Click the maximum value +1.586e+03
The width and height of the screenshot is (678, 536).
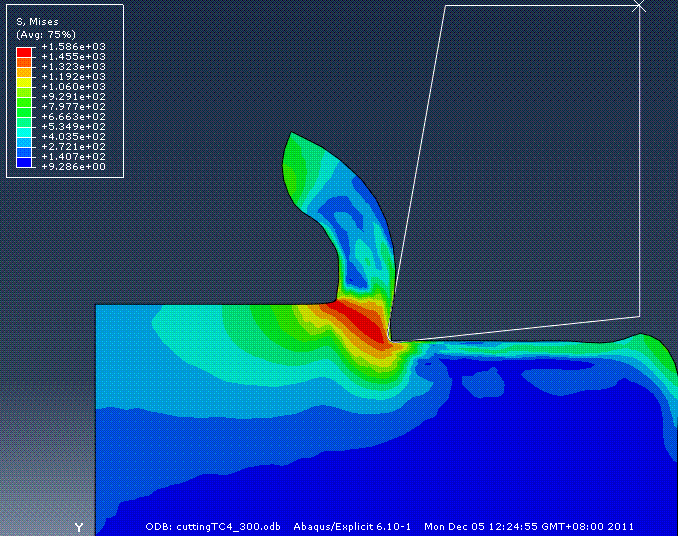pyautogui.click(x=74, y=46)
